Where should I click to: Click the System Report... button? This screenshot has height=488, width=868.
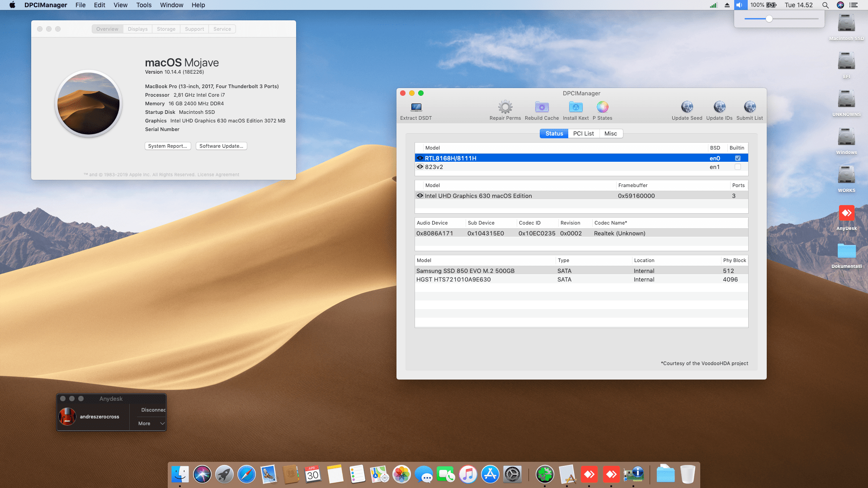[168, 146]
